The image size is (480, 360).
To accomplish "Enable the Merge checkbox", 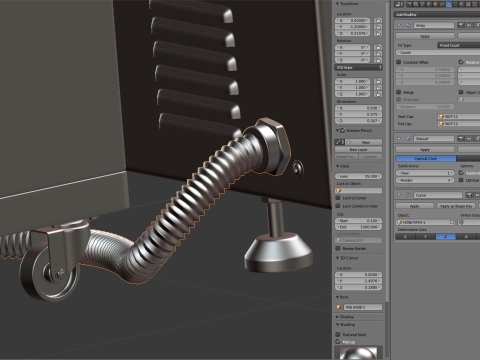I will tap(399, 92).
